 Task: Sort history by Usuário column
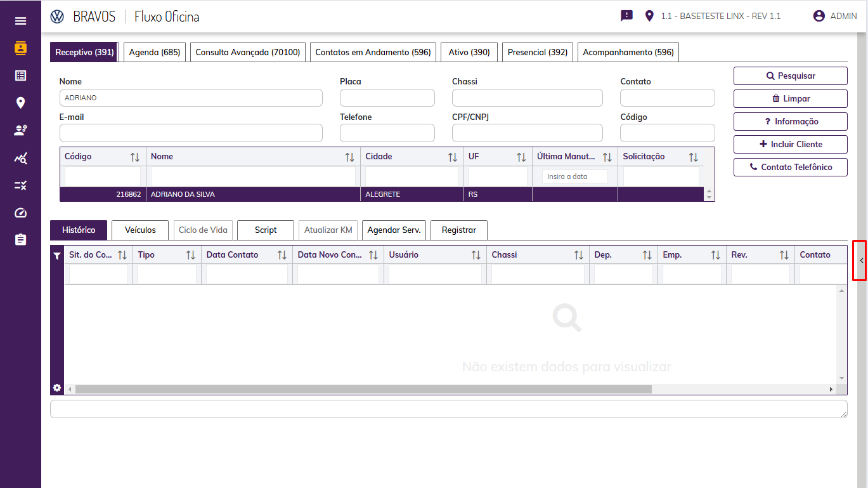point(476,255)
